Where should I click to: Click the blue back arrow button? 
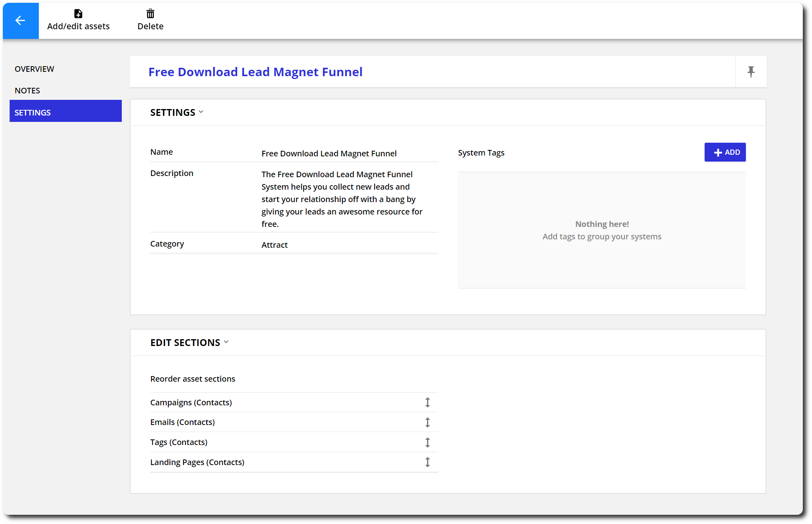20,20
